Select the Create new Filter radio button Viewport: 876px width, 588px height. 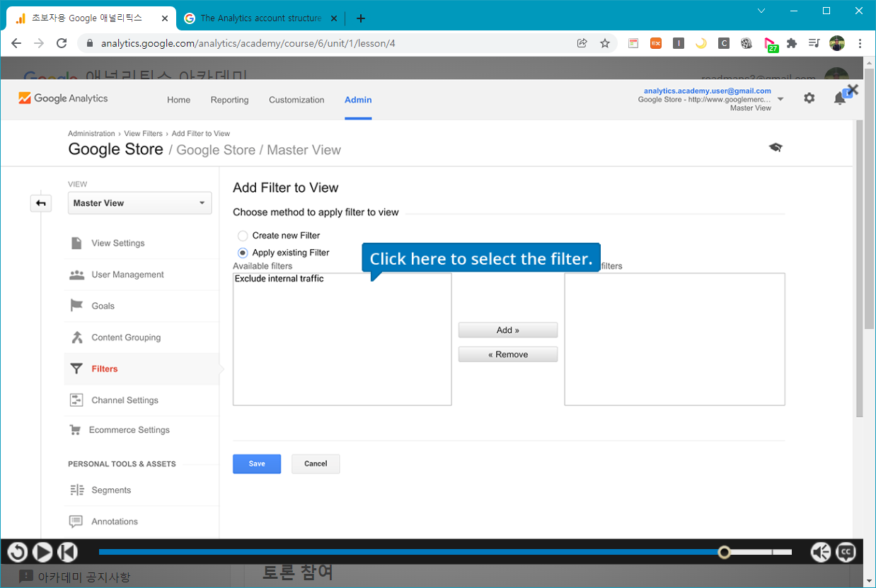click(x=243, y=236)
